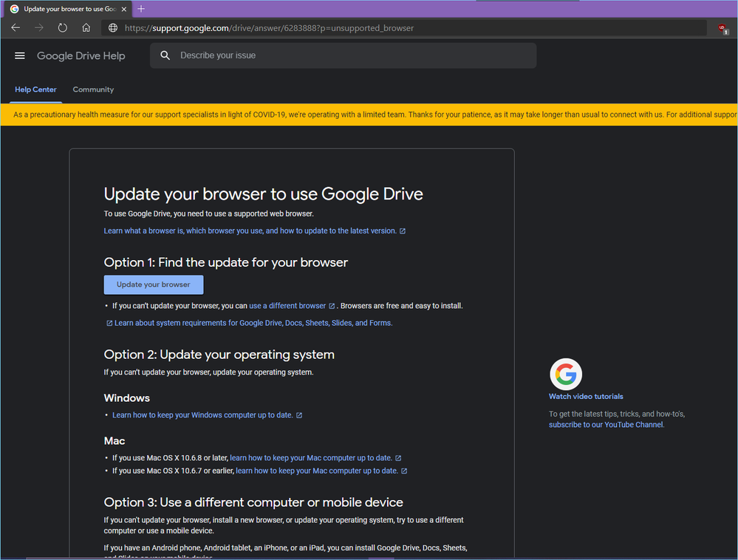
Task: Click external icon after Windows up to date
Action: [x=299, y=415]
